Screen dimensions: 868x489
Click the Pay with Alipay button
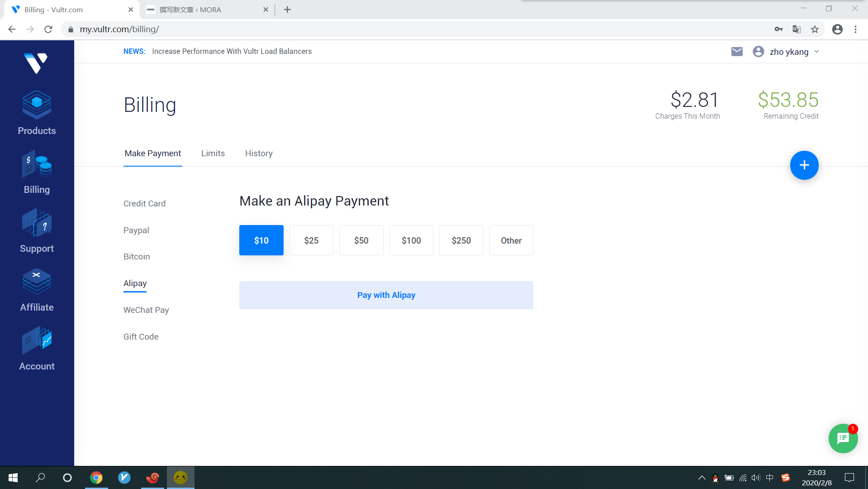click(x=386, y=295)
